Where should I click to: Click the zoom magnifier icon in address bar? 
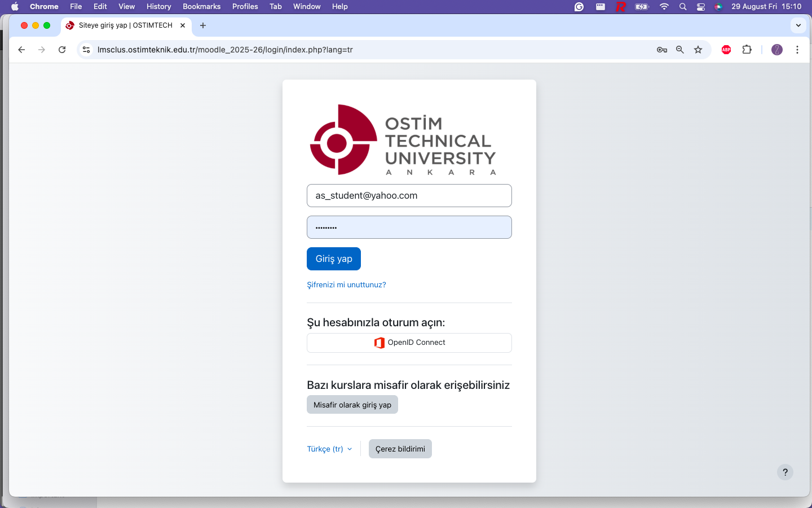pyautogui.click(x=679, y=49)
